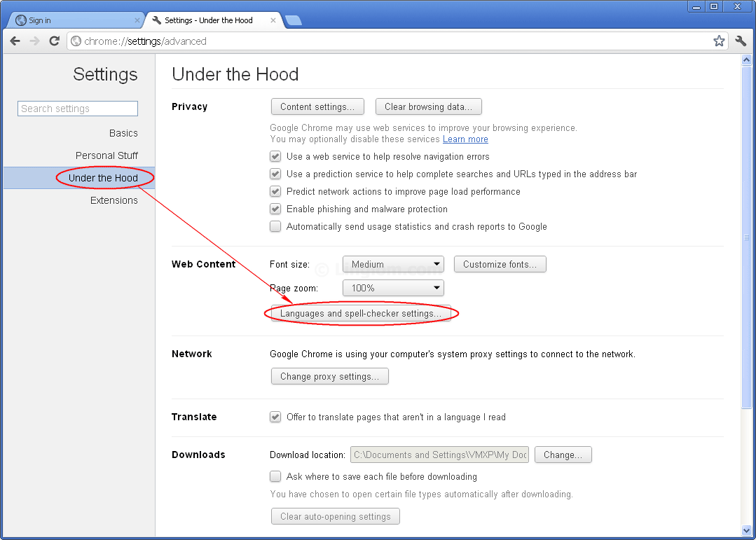Click Languages and spell-checker settings button
The image size is (756, 540).
[361, 314]
